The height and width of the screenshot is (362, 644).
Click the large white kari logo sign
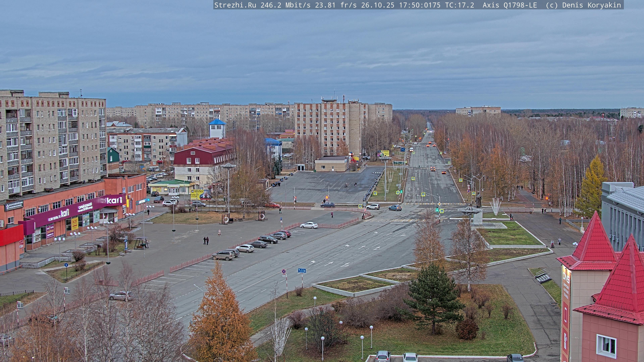coord(114,200)
